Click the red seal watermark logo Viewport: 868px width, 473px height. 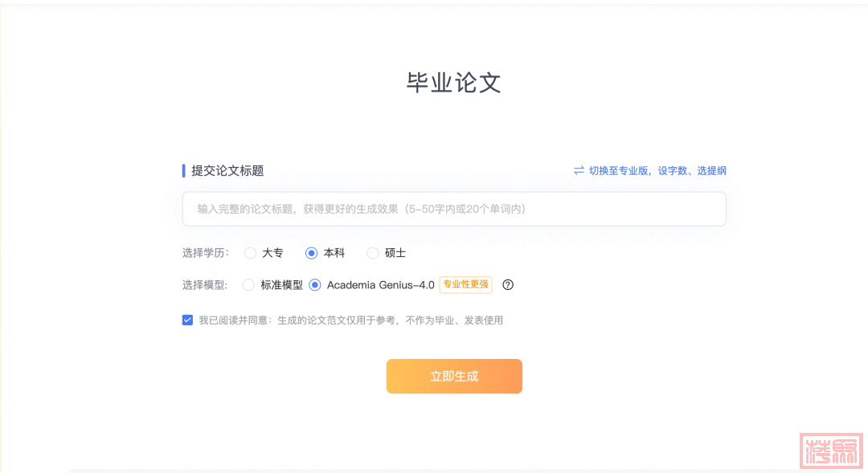pos(831,451)
